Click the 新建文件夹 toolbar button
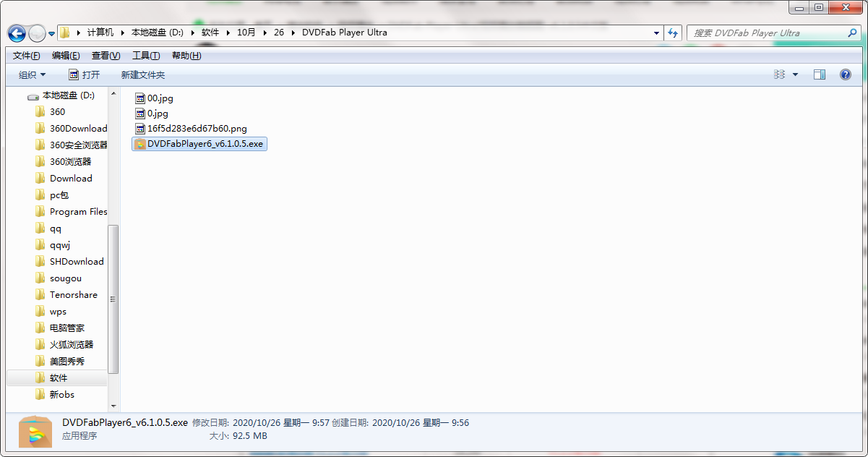This screenshot has width=868, height=457. (x=142, y=74)
